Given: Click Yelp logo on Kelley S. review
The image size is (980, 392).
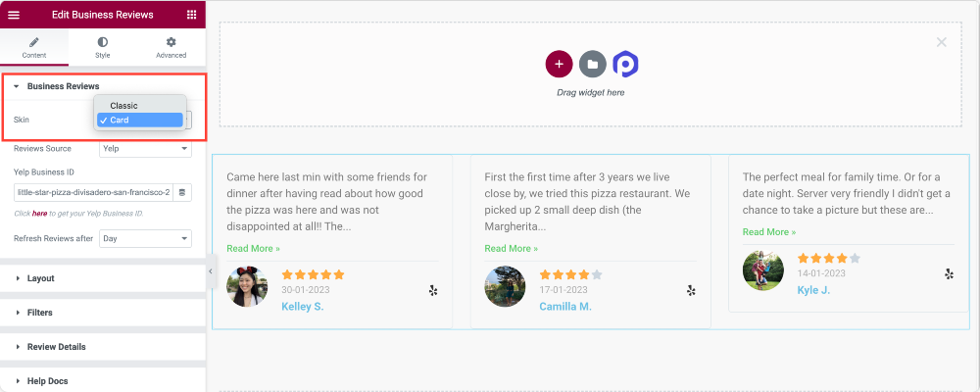Looking at the screenshot, I should (433, 291).
